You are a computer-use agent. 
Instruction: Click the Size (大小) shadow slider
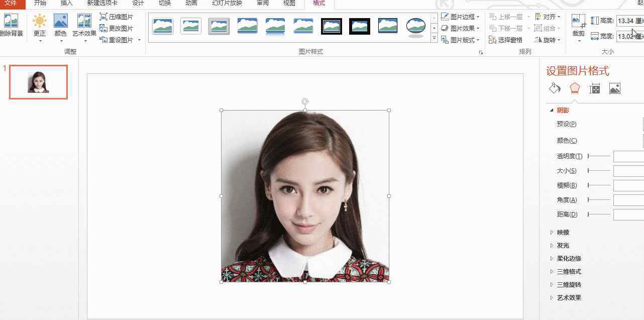[x=599, y=171]
